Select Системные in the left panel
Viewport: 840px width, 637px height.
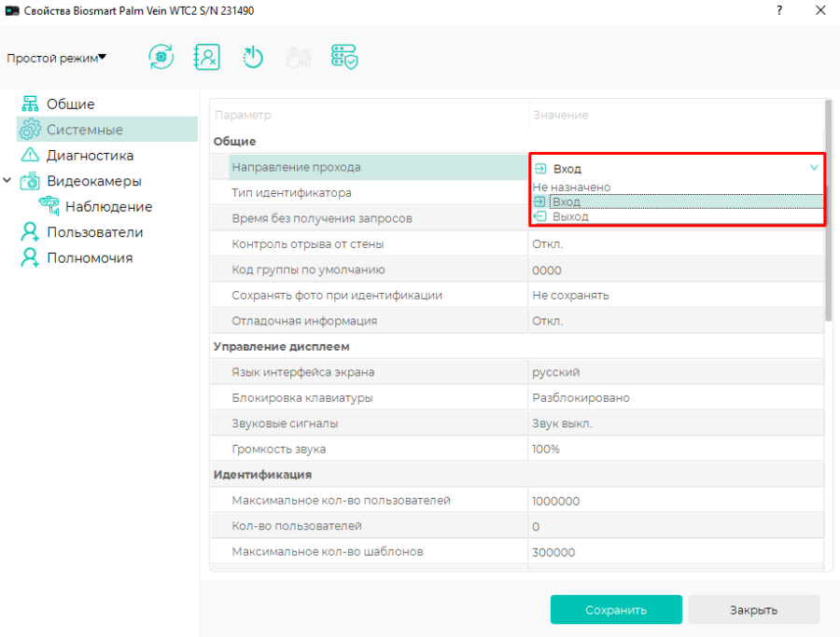(x=107, y=130)
